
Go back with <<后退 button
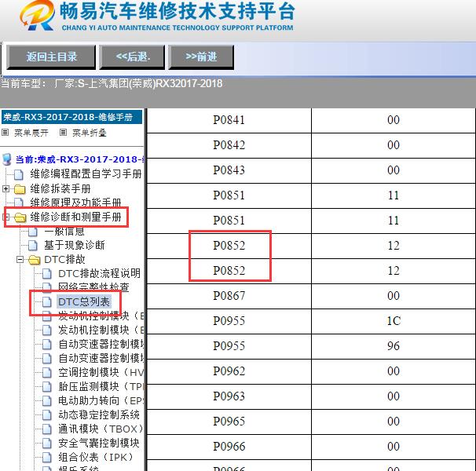[132, 57]
